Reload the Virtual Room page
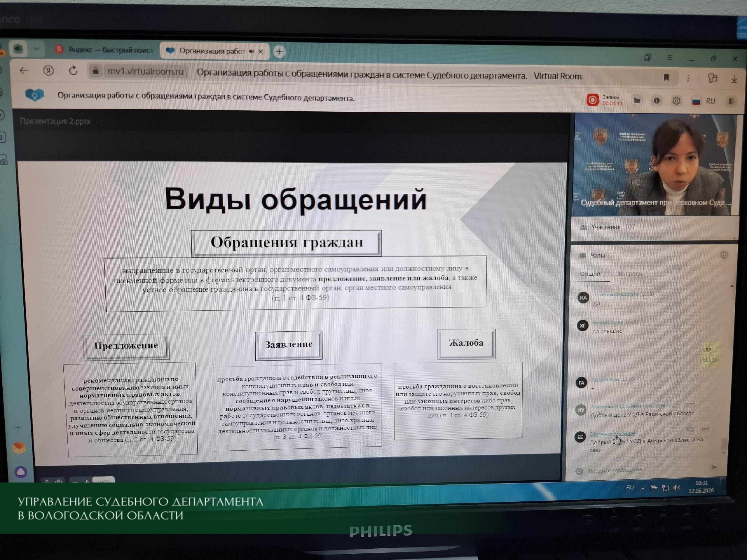The height and width of the screenshot is (560, 747). (x=73, y=71)
